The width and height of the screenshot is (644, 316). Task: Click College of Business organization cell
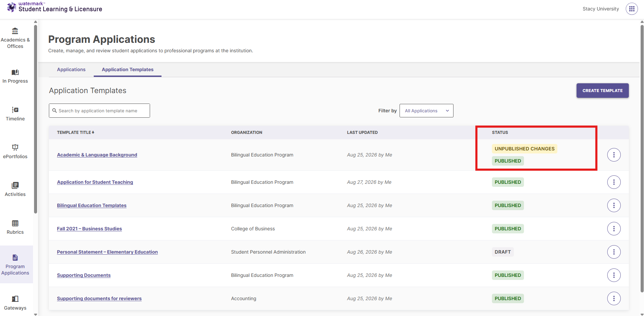pos(253,229)
